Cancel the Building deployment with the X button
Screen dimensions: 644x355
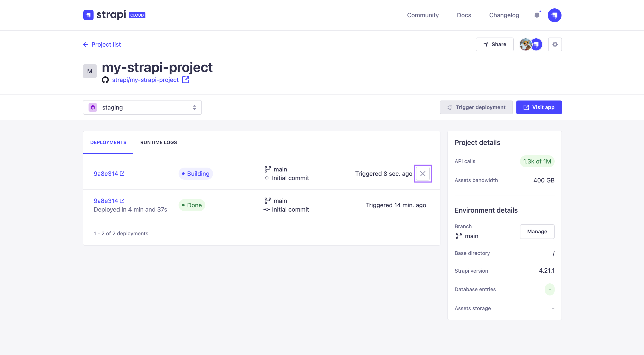pyautogui.click(x=423, y=174)
